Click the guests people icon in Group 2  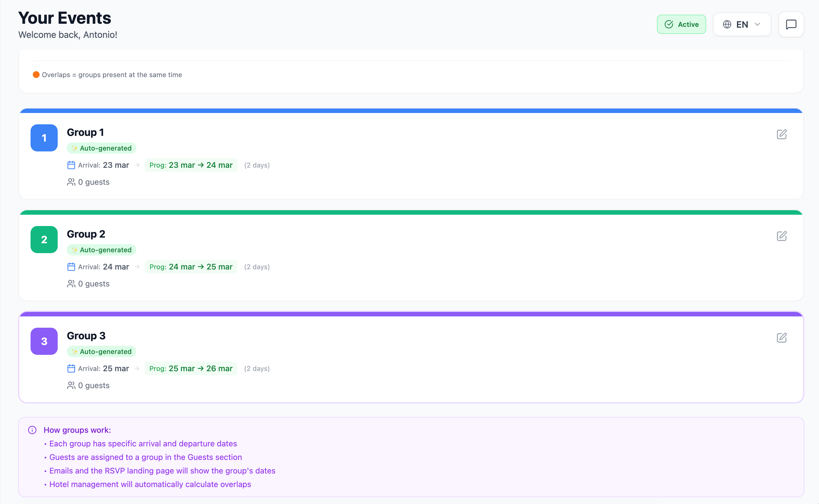pos(71,284)
